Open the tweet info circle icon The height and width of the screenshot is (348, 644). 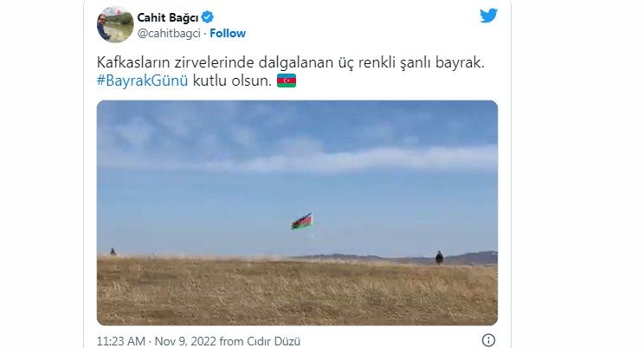(488, 340)
